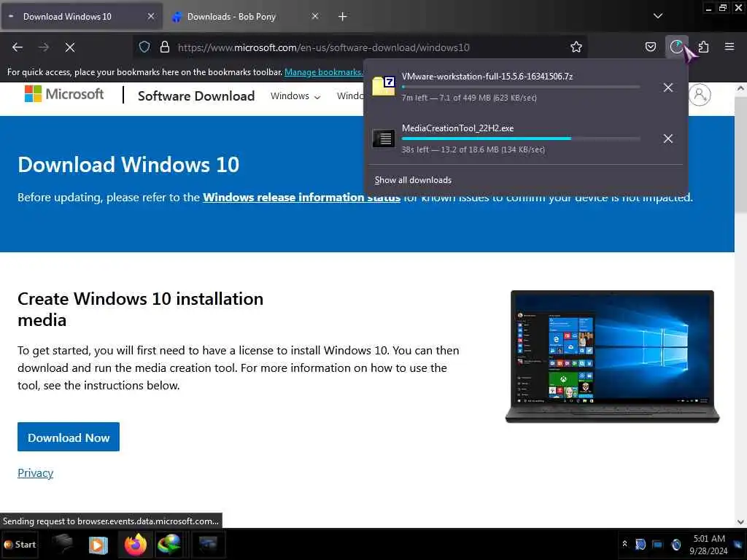Toggle the downloads panel toolbar icon
Image resolution: width=747 pixels, height=560 pixels.
click(676, 47)
